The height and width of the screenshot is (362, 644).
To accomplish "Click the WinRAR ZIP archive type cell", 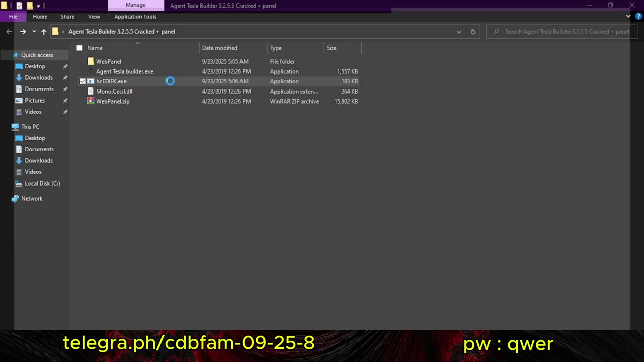I will (294, 101).
